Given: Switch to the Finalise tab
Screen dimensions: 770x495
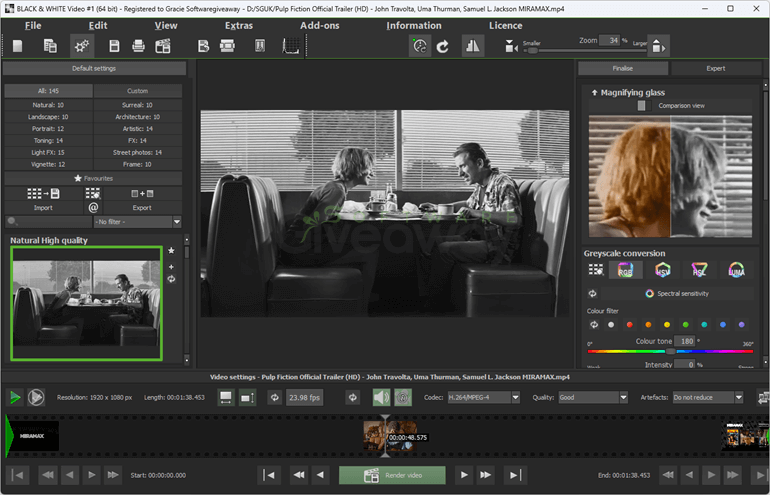Looking at the screenshot, I should (x=623, y=68).
